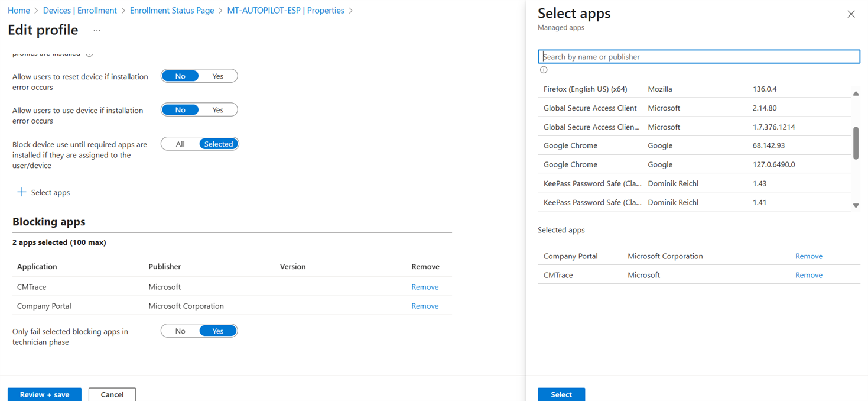
Task: Open MT-AUTOPILOT-ESP | Properties breadcrumb
Action: tap(286, 11)
